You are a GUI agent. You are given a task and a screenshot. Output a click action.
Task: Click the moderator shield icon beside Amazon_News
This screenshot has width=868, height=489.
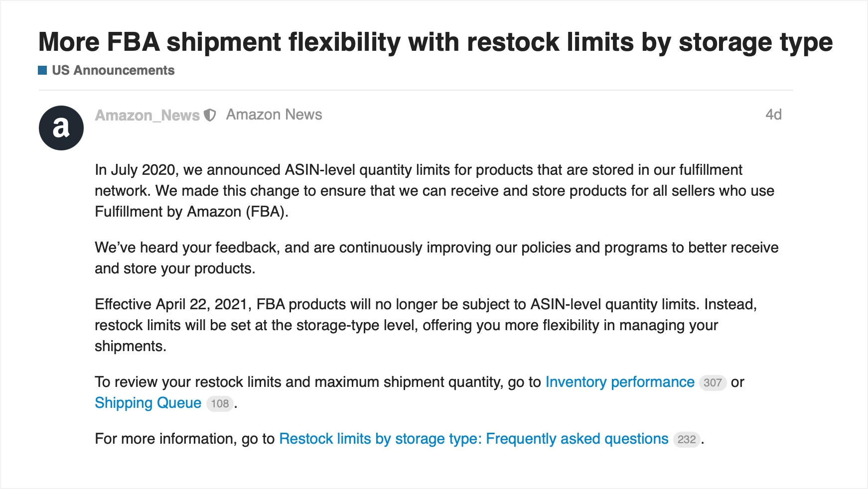coord(210,116)
